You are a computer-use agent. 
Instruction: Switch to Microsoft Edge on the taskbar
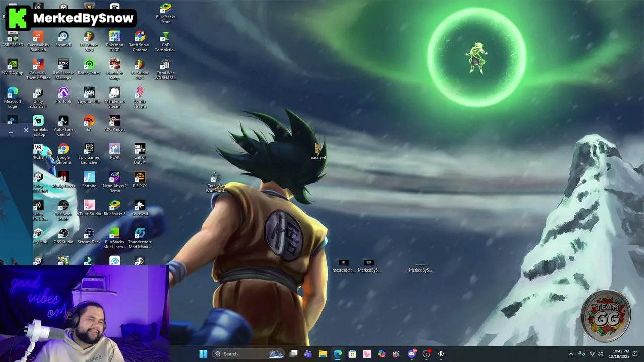338,354
